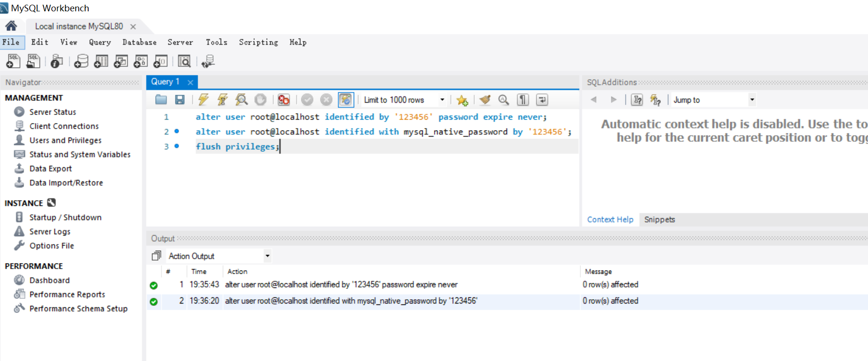Open Client Connections

point(64,126)
